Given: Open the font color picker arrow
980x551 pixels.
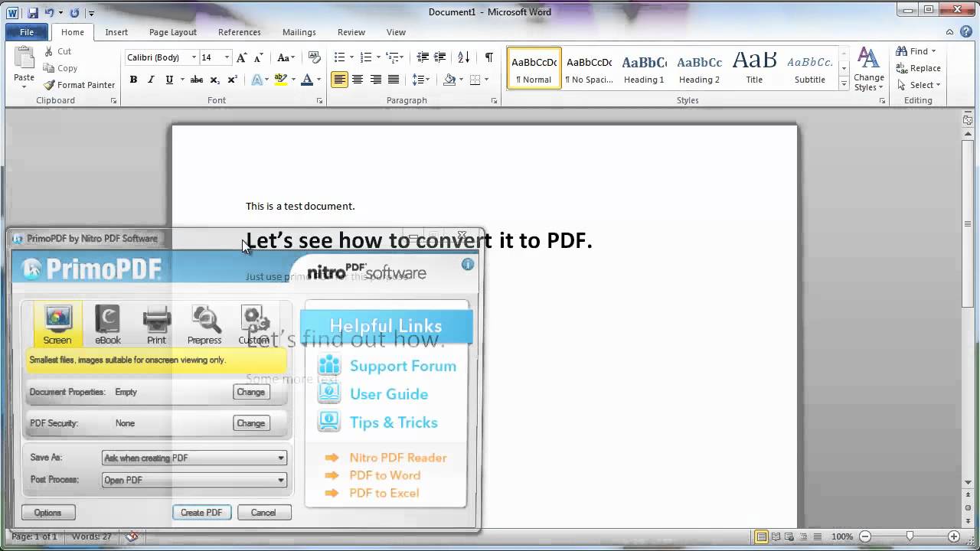Looking at the screenshot, I should pos(319,80).
